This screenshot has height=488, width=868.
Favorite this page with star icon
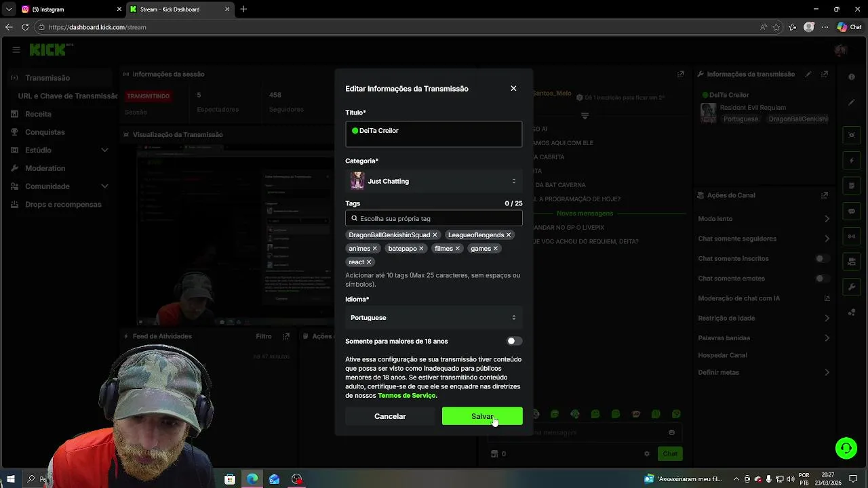[776, 27]
